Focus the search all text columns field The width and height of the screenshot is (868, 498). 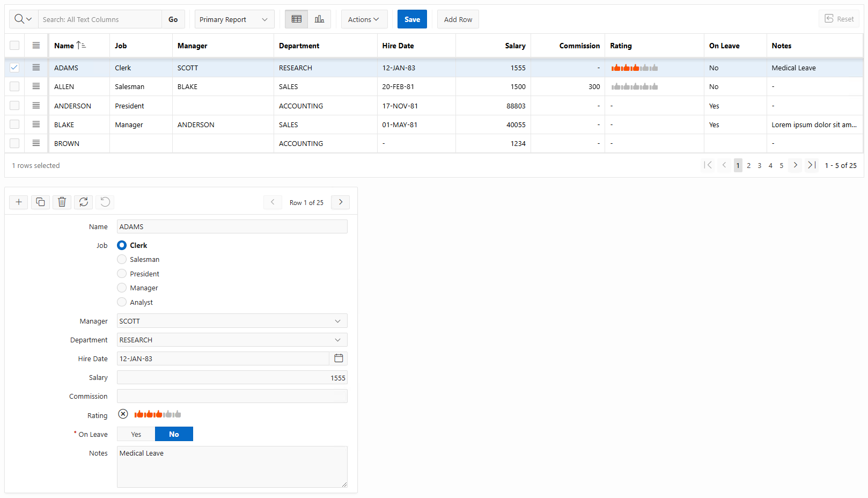[100, 19]
